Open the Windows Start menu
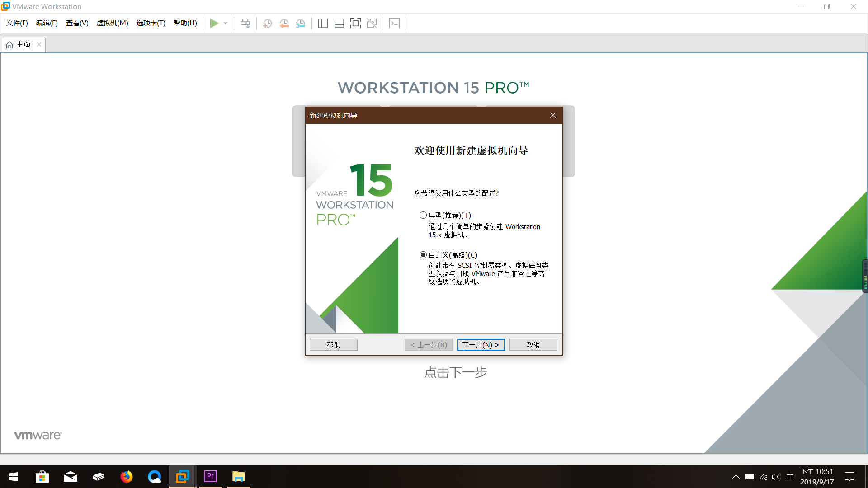Viewport: 868px width, 488px height. click(14, 477)
